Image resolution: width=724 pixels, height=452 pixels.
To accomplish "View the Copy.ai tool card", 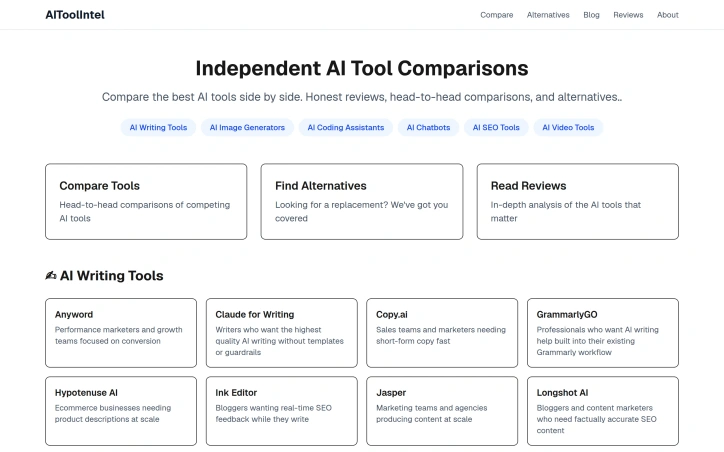I will pyautogui.click(x=442, y=333).
